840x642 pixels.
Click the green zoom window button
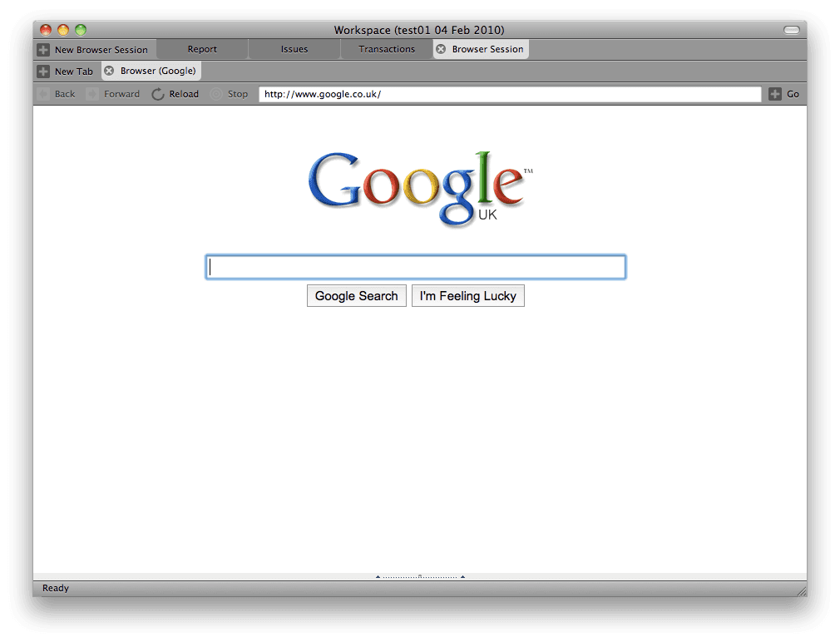[x=81, y=30]
